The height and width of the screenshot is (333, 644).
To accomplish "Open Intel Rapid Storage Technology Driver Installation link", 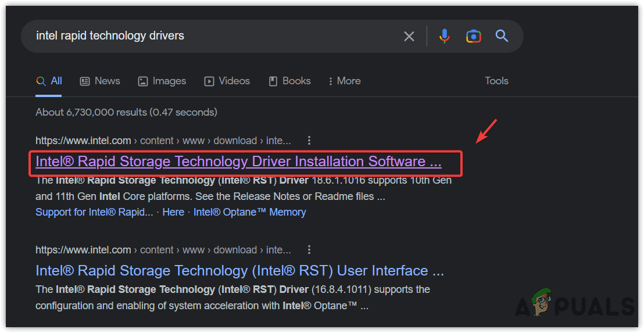I will tap(238, 162).
